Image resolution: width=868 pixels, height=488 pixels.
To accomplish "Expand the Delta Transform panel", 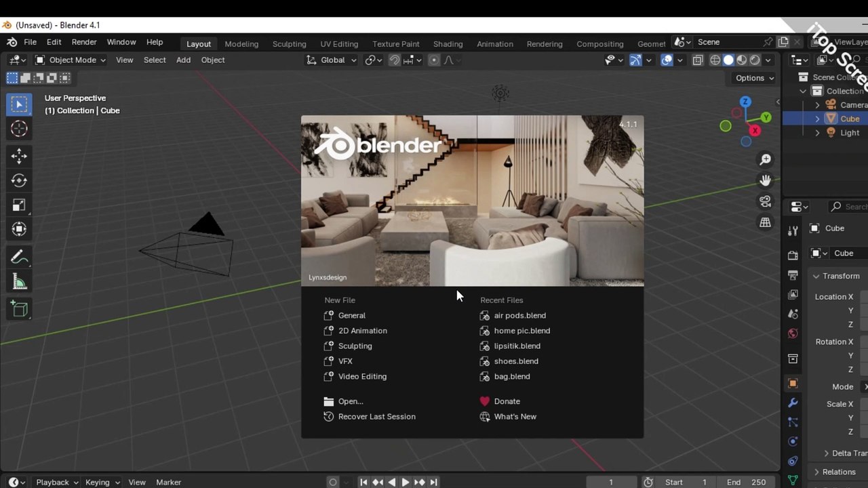I will click(826, 453).
